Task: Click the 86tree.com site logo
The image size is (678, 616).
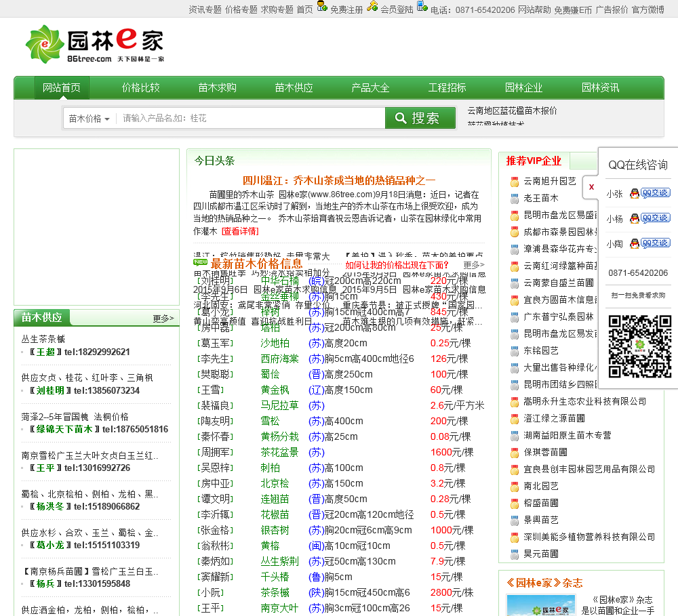Action: click(95, 44)
